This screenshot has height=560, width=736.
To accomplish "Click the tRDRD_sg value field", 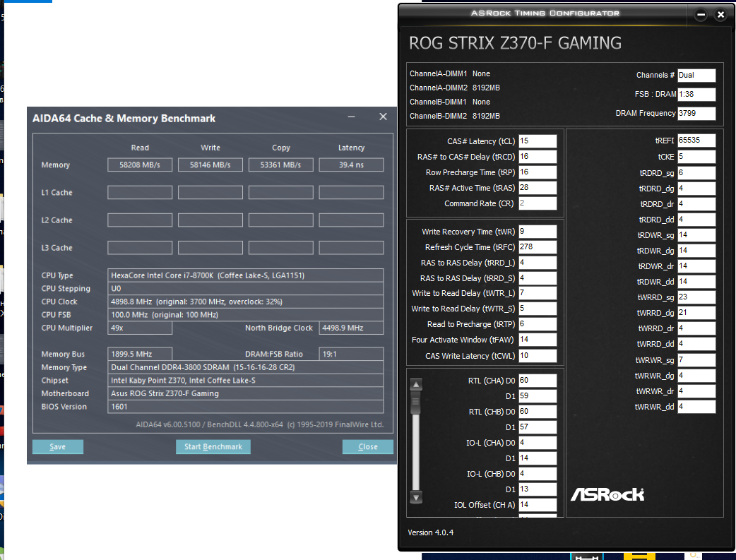I will click(696, 173).
